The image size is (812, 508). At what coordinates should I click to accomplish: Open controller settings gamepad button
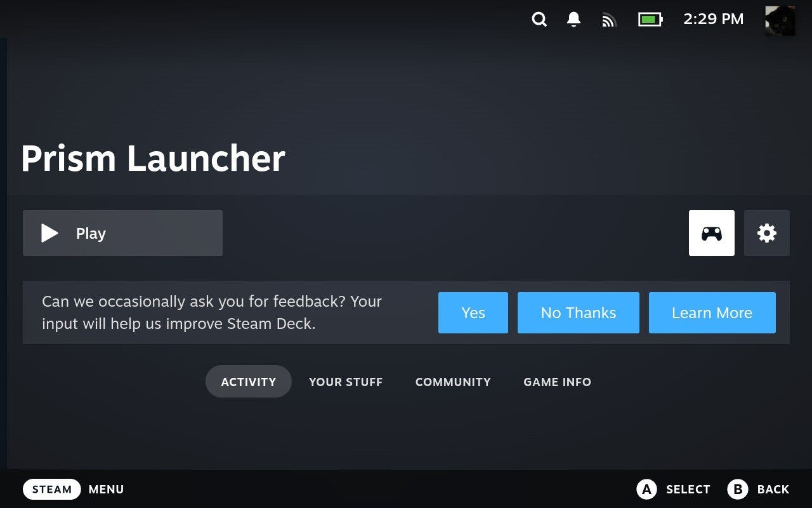712,233
